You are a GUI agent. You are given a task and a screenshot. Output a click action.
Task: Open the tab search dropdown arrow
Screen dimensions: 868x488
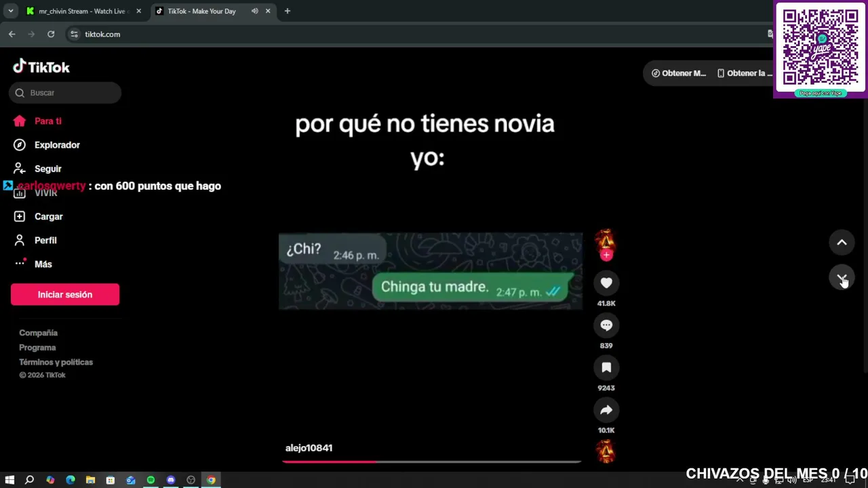10,11
